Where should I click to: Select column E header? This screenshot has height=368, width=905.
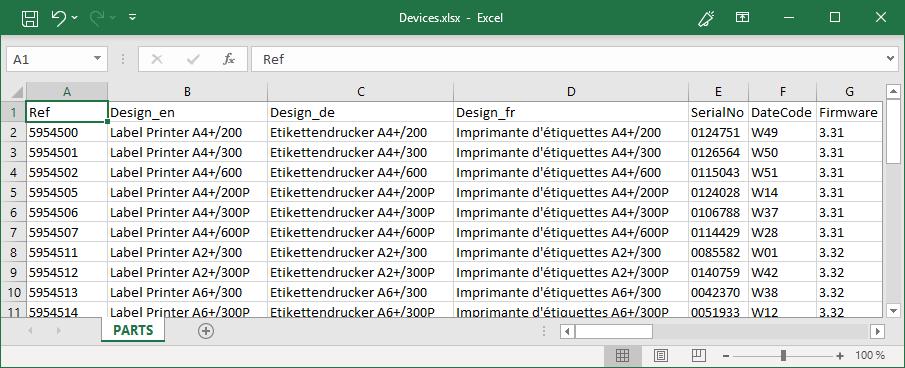719,92
